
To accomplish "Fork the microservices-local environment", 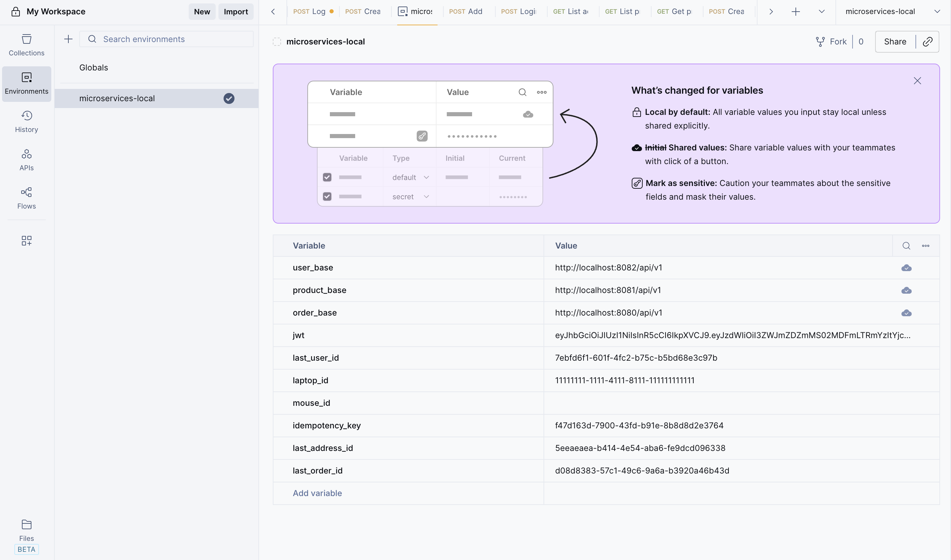I will (831, 41).
